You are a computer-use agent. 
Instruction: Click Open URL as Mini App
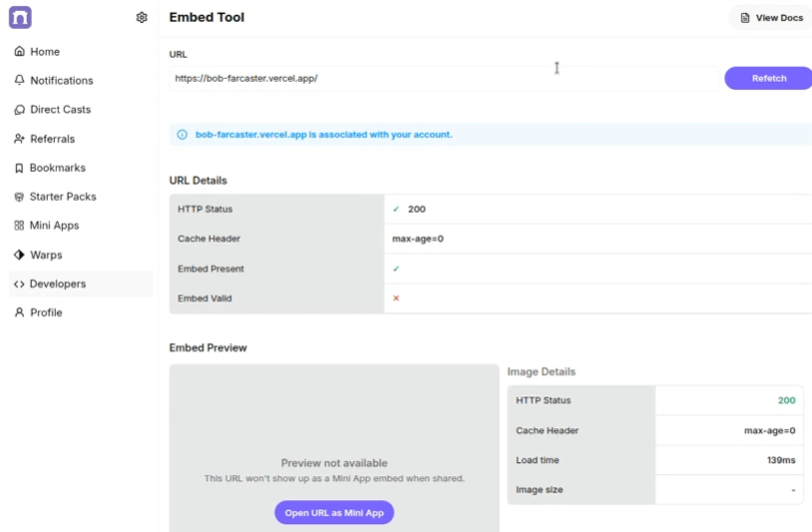tap(334, 512)
